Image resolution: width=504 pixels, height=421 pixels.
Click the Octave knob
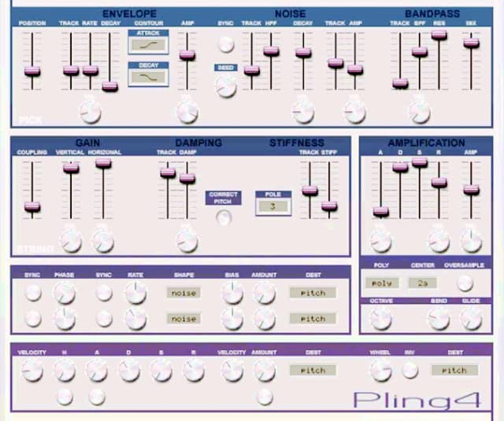click(x=380, y=317)
